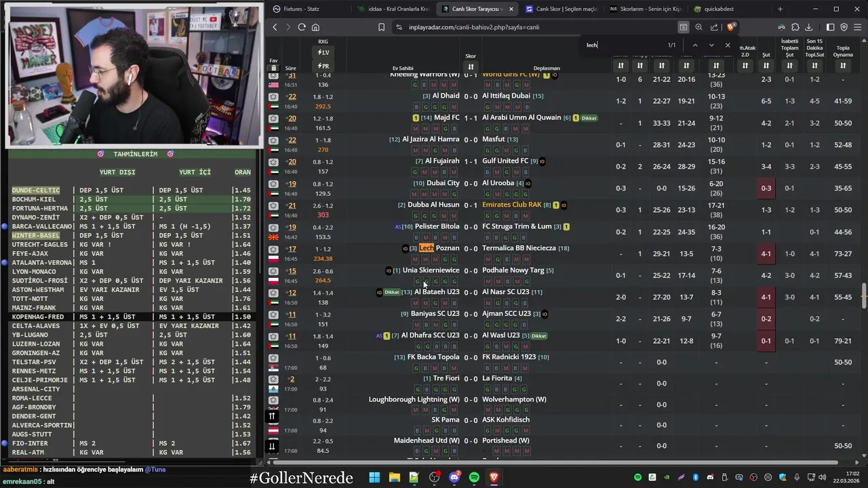Favorite the Al Fujairah match star
Screen dimensions: 868x488
point(273,162)
